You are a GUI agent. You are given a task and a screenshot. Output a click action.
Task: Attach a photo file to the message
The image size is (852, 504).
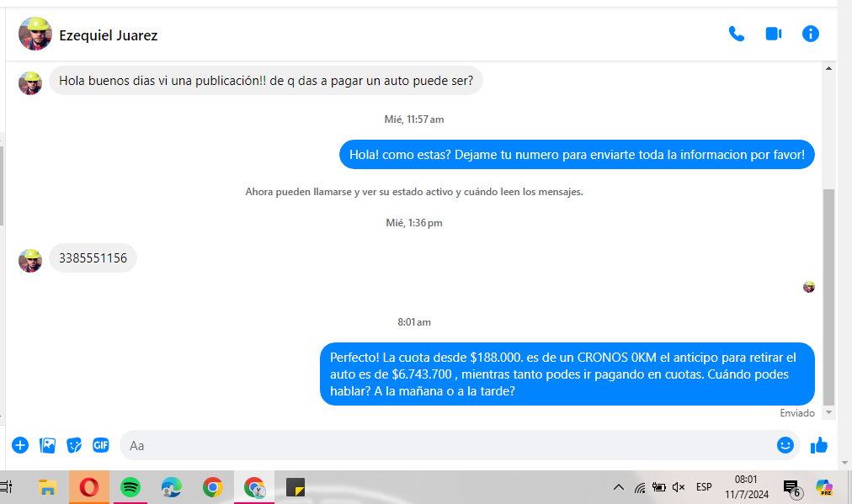click(48, 445)
